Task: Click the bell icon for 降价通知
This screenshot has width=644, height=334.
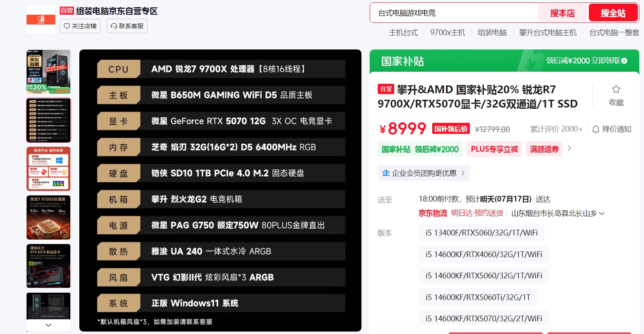Action: [x=596, y=129]
